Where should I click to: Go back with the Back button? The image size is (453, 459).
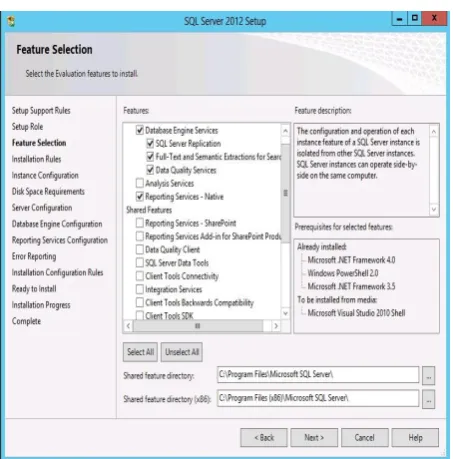tap(264, 437)
